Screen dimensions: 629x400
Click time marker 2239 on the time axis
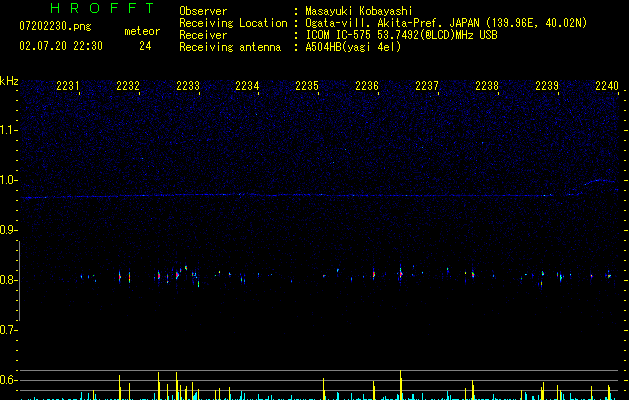(x=547, y=85)
